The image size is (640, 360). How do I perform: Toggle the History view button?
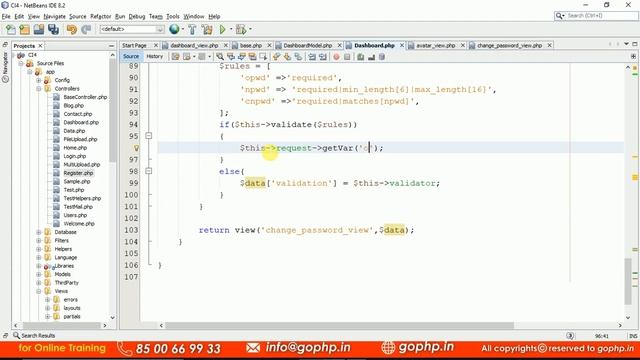click(154, 56)
